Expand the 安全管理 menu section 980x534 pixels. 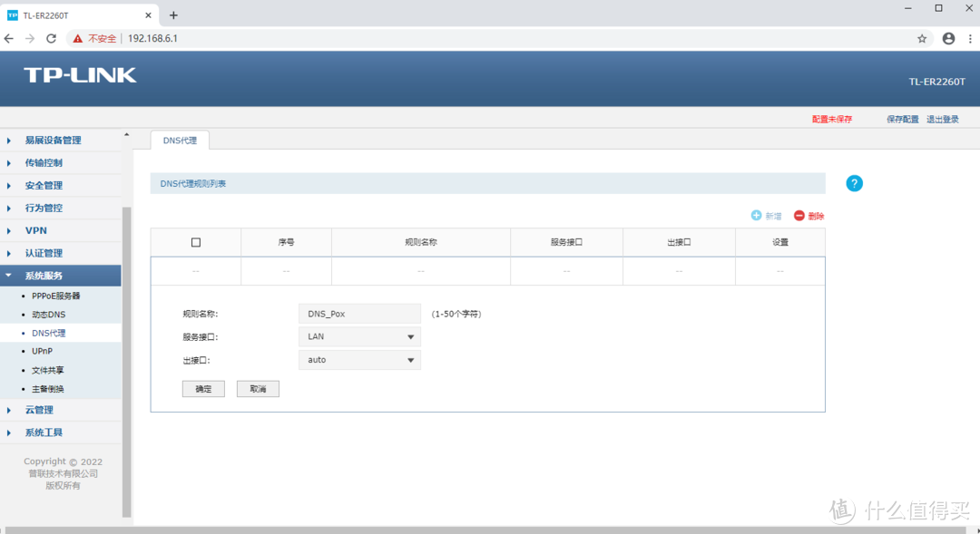(x=44, y=186)
